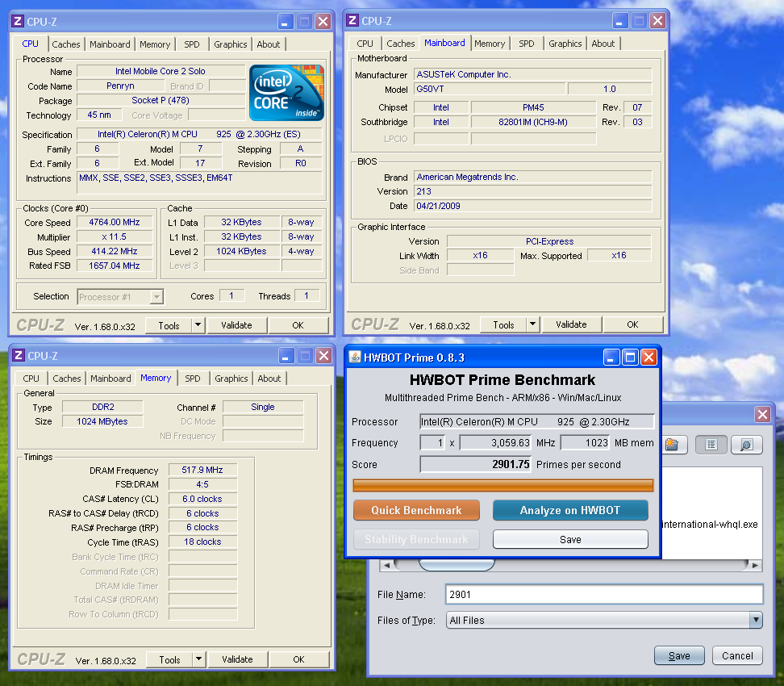The height and width of the screenshot is (686, 784).
Task: Start the Quick Benchmark
Action: click(x=416, y=510)
